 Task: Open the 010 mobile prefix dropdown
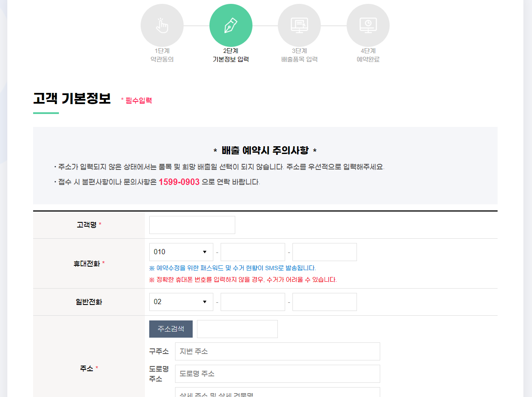181,252
